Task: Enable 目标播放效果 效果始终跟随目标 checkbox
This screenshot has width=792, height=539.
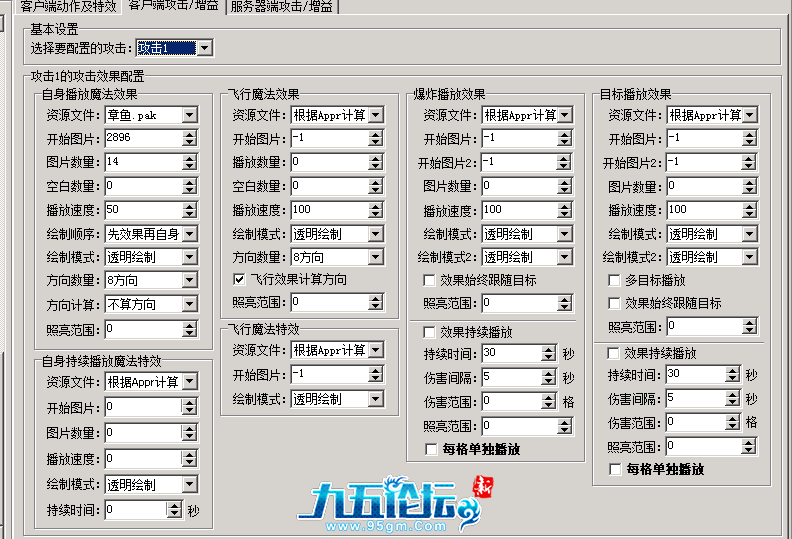Action: click(614, 303)
